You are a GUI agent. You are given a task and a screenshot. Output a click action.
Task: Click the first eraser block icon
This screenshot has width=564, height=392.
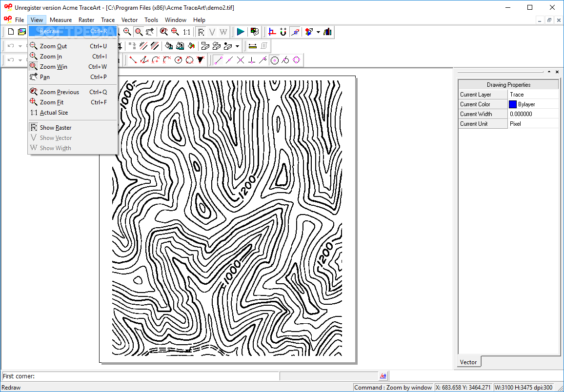[x=205, y=46]
